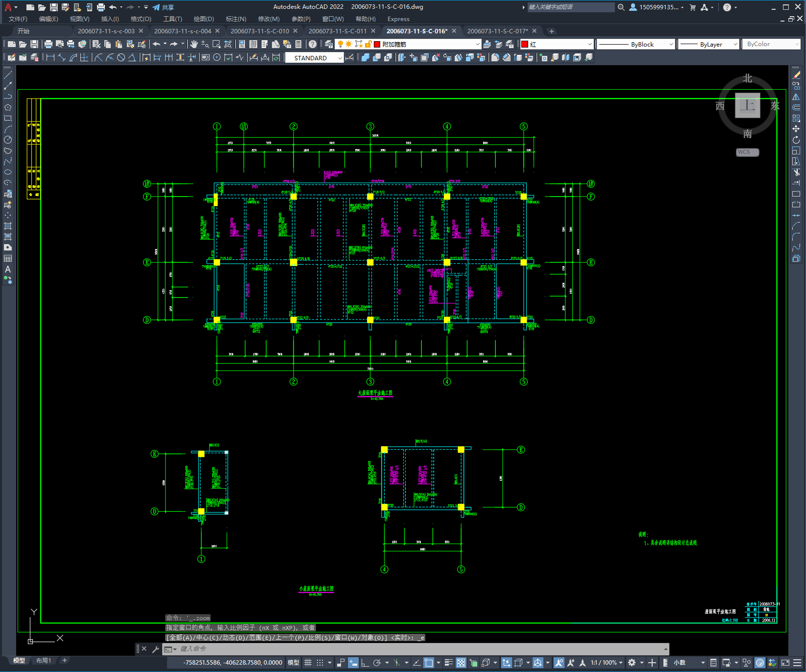
Task: Click the WCS button under the ViewCube
Action: 747,152
